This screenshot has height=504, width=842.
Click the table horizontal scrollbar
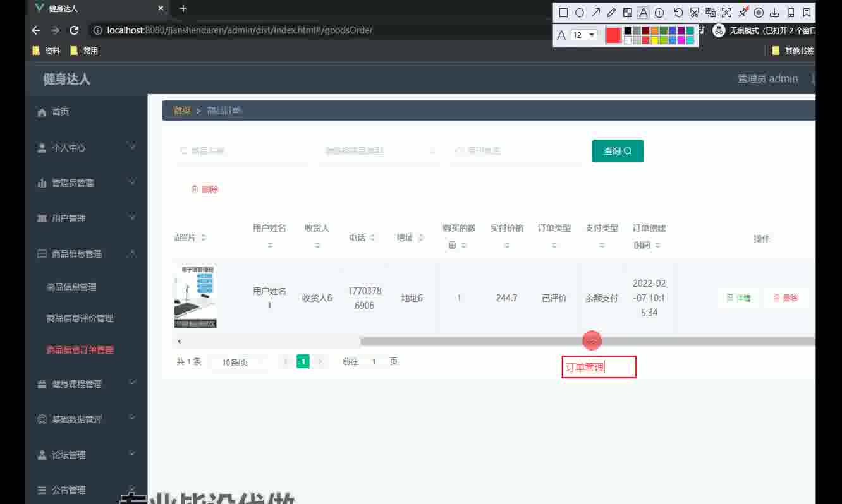[588, 342]
